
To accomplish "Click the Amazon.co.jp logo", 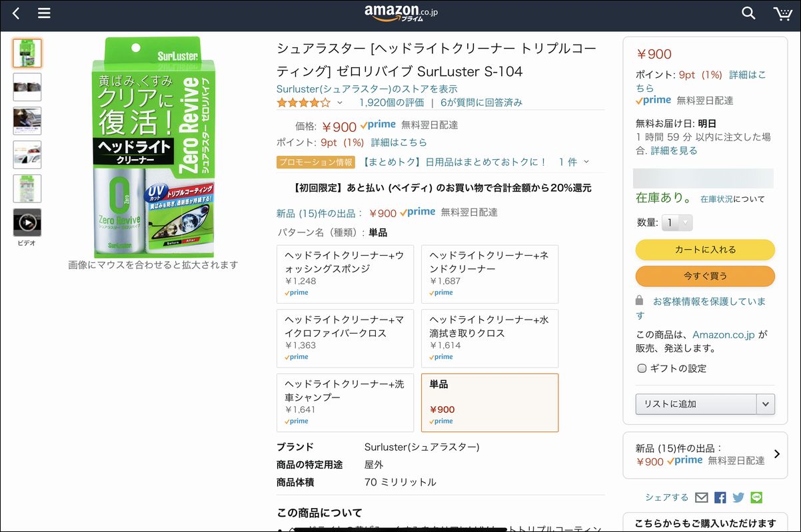I will [x=400, y=12].
